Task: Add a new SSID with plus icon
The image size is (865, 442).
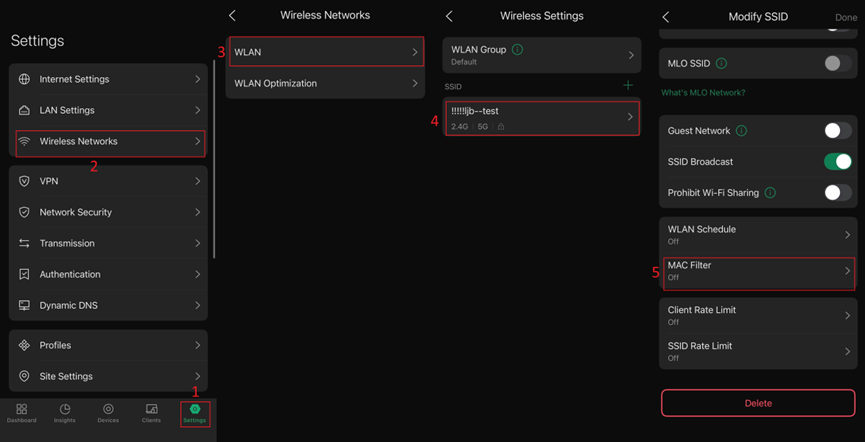Action: click(628, 86)
